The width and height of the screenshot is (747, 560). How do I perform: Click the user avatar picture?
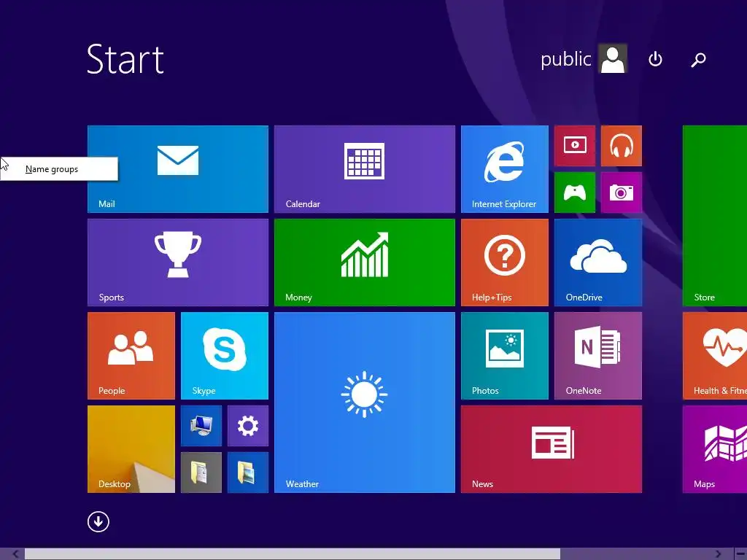point(613,58)
